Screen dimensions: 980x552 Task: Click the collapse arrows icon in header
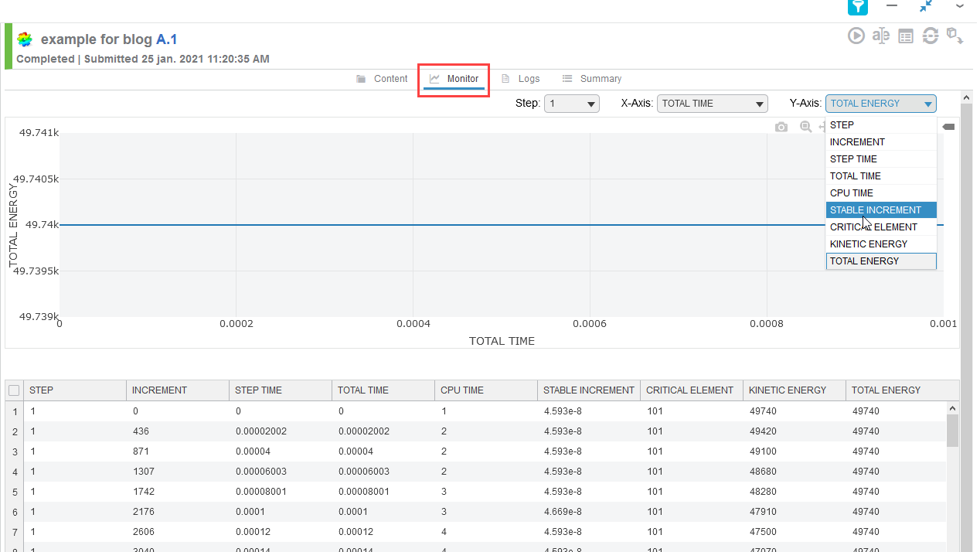pos(926,6)
